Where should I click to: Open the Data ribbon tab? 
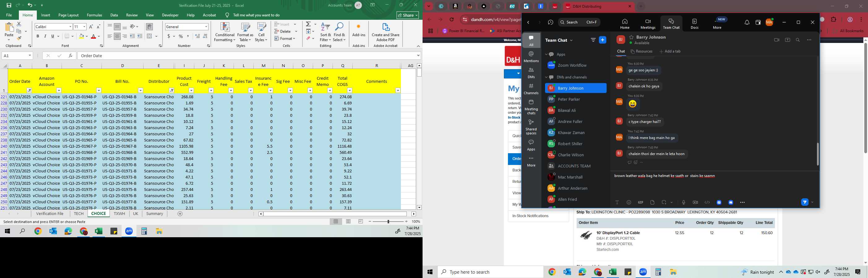[x=114, y=15]
